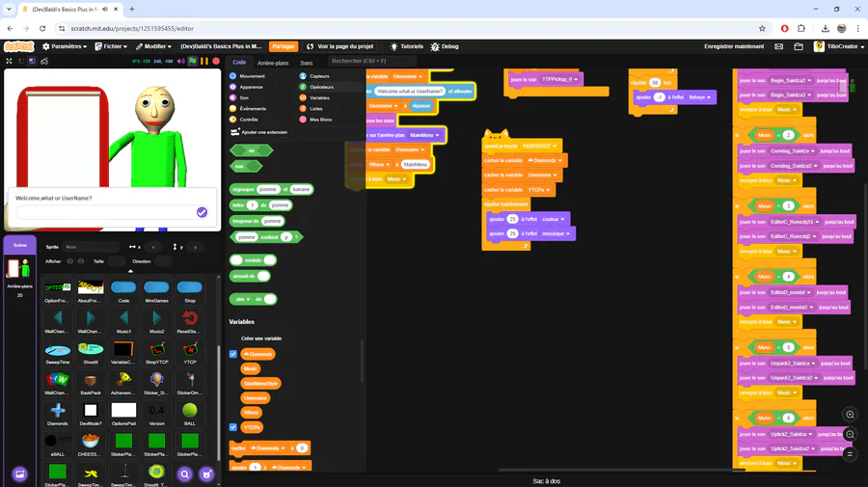Click Ajouter une extension

[259, 132]
